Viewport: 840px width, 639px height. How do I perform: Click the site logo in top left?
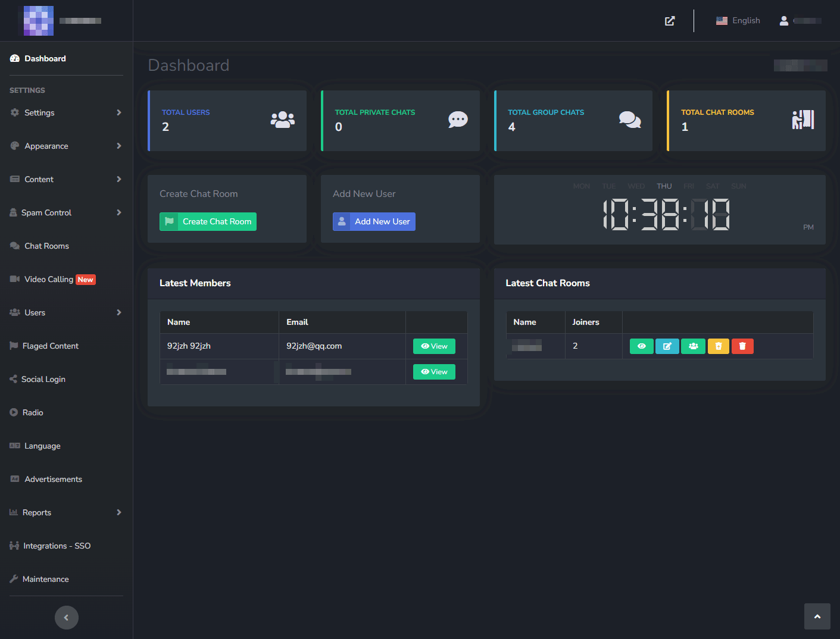click(39, 21)
